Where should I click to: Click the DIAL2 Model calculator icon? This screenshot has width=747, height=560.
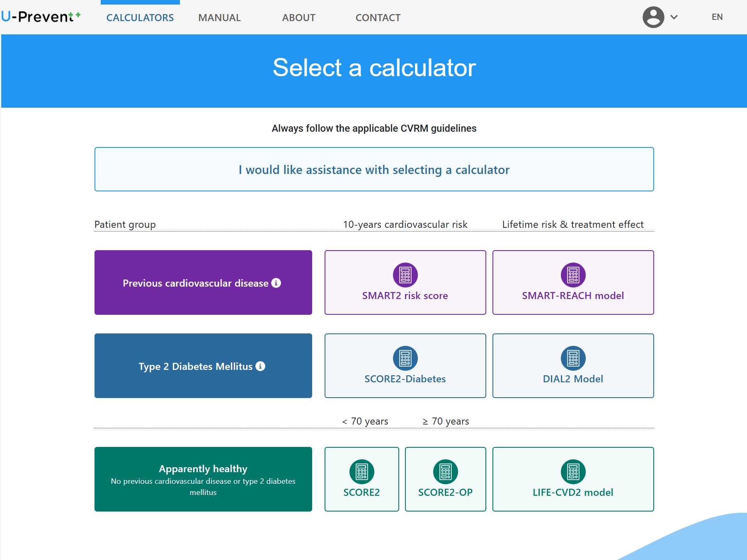click(x=573, y=358)
